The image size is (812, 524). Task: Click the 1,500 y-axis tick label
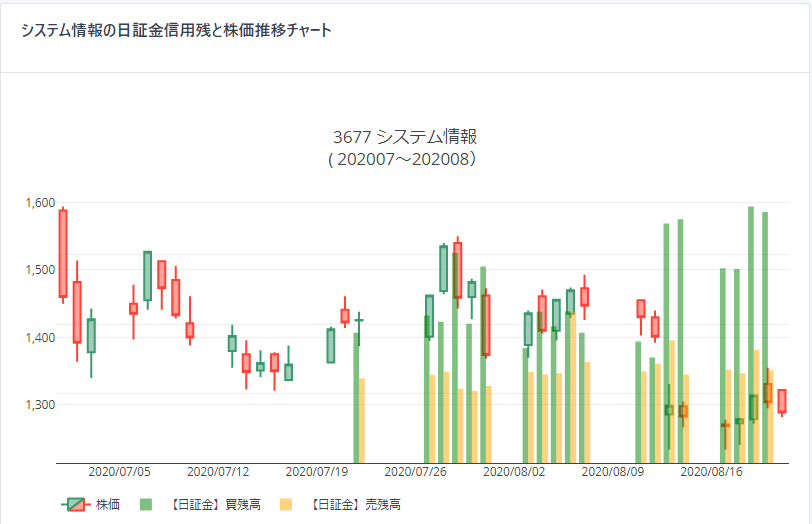click(x=38, y=270)
